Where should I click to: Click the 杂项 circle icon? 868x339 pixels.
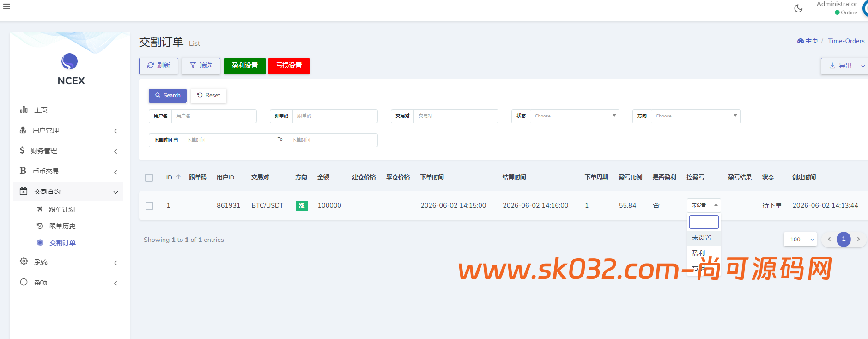click(x=24, y=282)
